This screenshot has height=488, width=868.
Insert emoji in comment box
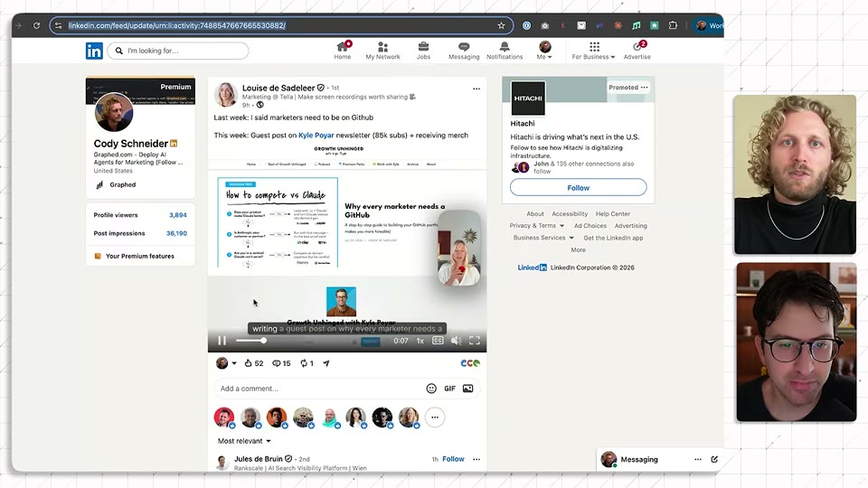(x=431, y=389)
